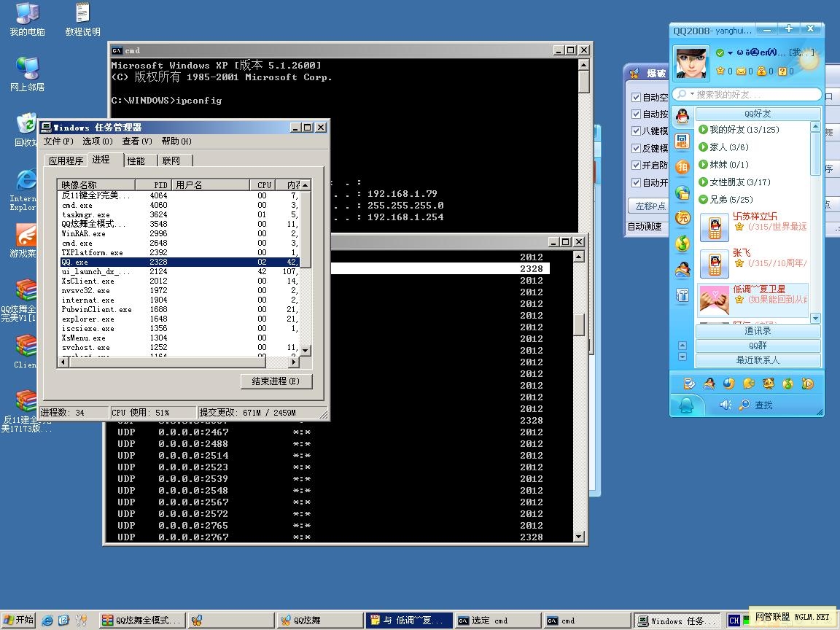Disable the 开启防 checkbox
The width and height of the screenshot is (840, 630).
pos(636,166)
